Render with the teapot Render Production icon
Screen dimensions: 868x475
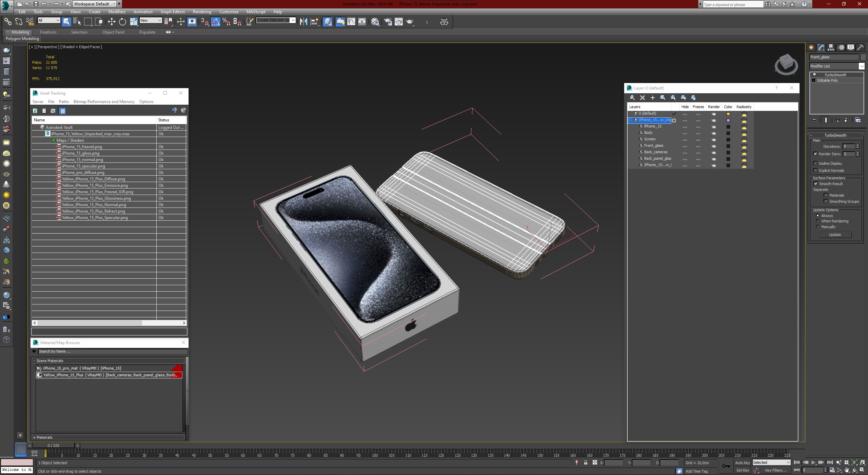coord(410,22)
